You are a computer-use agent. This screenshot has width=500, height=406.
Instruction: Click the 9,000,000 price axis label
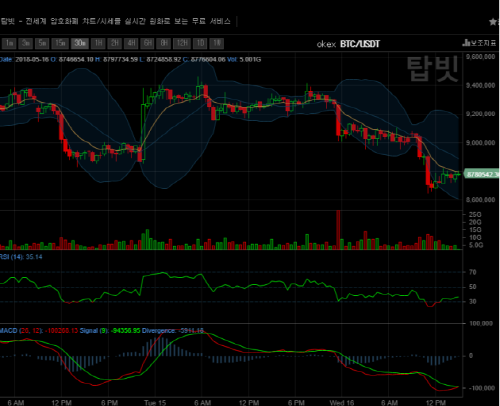coord(480,142)
